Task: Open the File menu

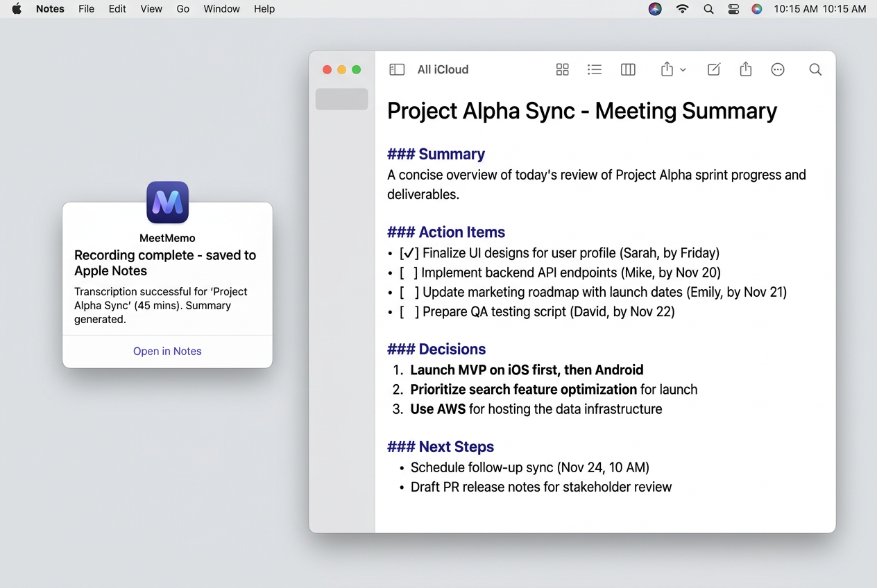Action: [x=86, y=9]
